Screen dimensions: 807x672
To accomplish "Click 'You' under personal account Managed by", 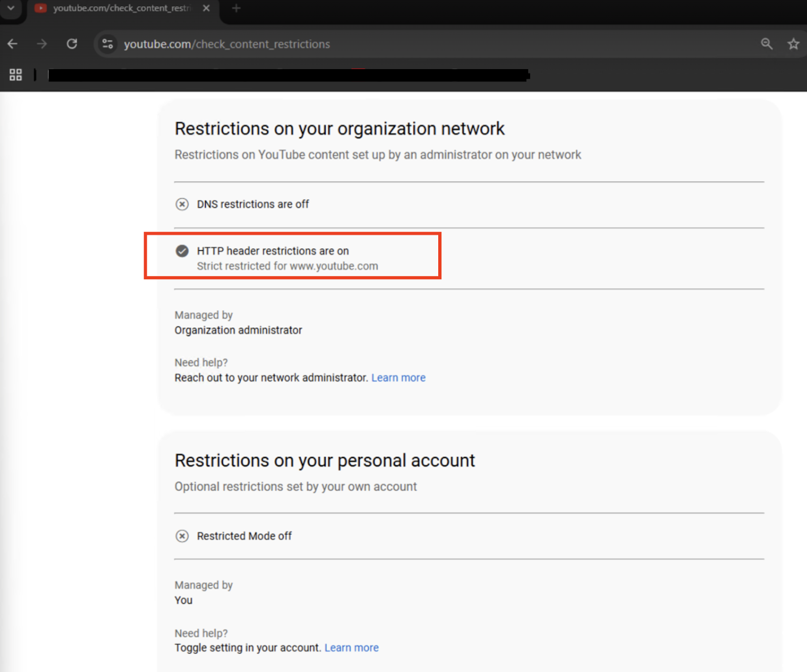I will 184,600.
